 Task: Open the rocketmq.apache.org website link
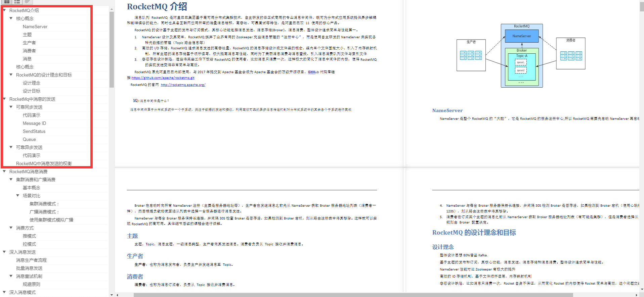[x=183, y=85]
